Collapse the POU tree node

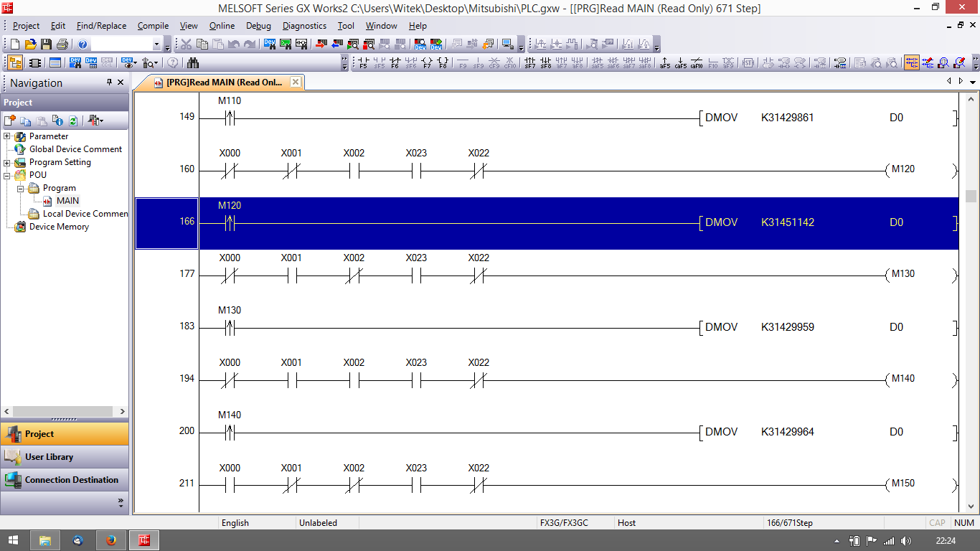click(7, 175)
